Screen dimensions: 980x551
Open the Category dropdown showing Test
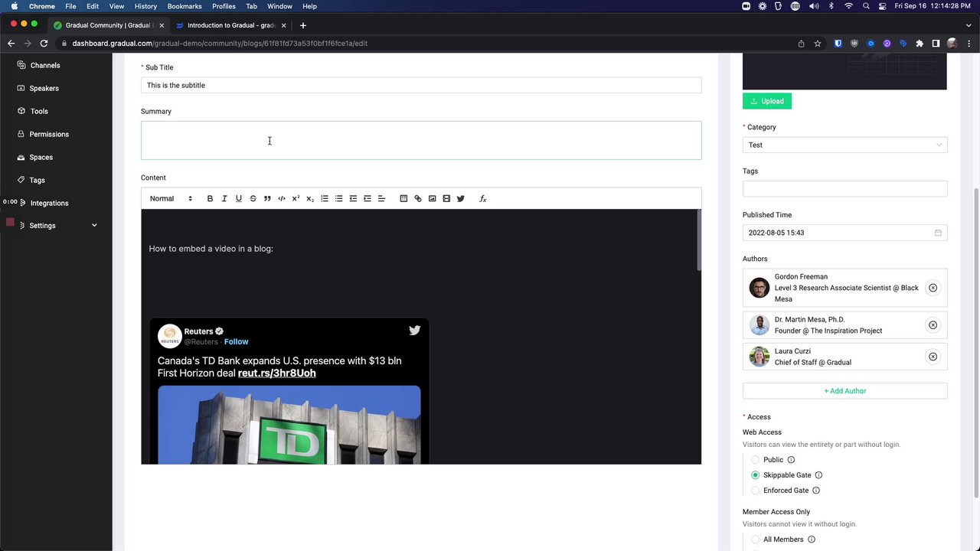[x=844, y=145]
